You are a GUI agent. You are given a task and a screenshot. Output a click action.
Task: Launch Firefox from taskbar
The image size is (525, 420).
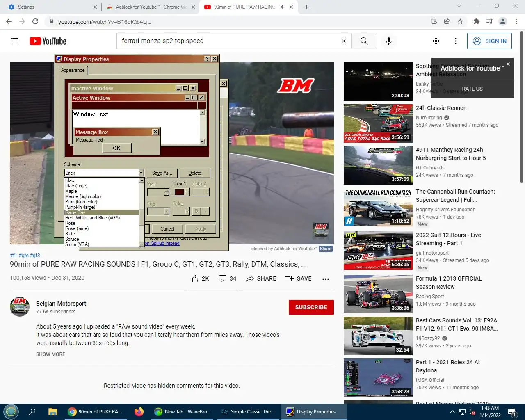(139, 412)
